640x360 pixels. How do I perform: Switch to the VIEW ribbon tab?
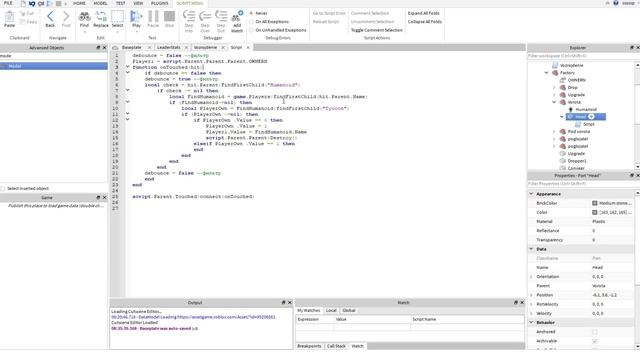click(138, 3)
